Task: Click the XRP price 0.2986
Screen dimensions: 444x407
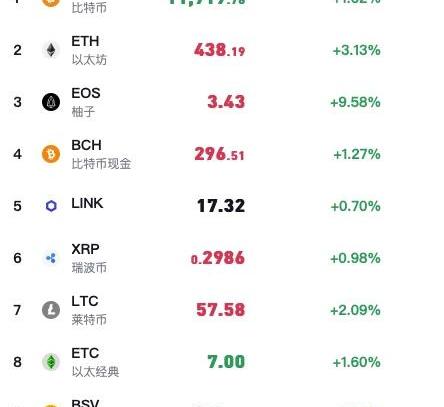Action: coord(218,258)
